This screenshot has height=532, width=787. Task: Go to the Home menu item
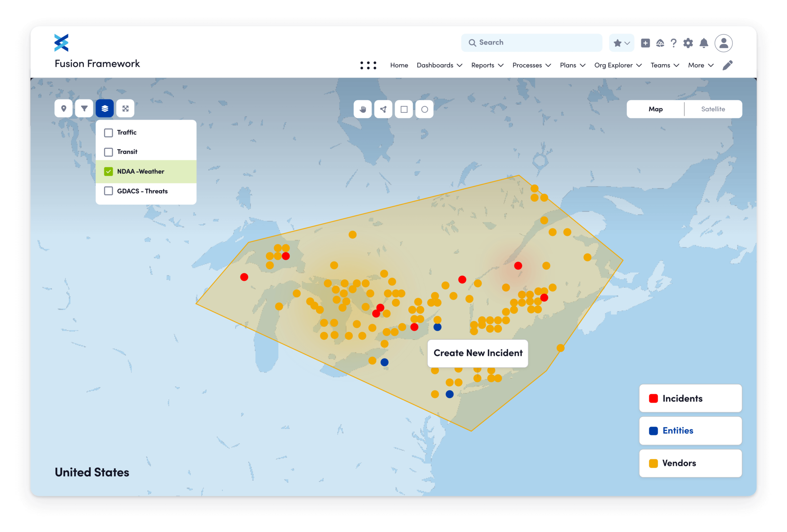pos(399,65)
